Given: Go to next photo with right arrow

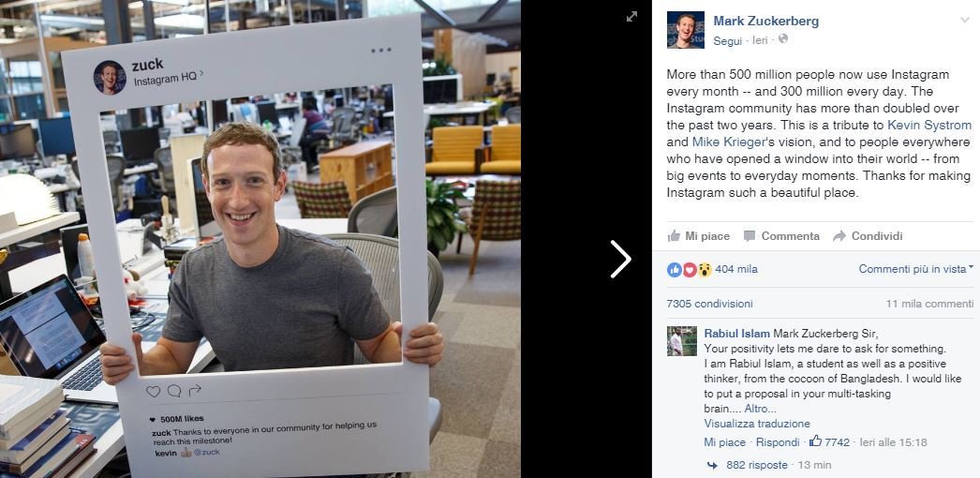Looking at the screenshot, I should tap(620, 259).
